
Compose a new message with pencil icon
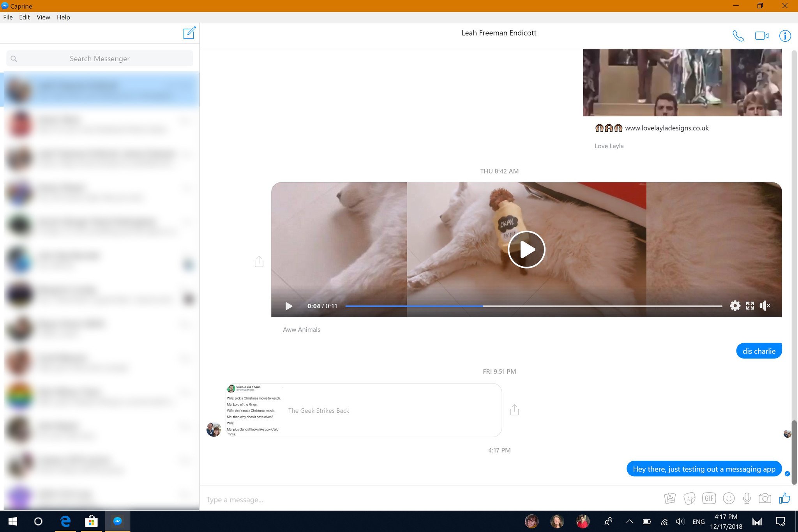tap(189, 33)
